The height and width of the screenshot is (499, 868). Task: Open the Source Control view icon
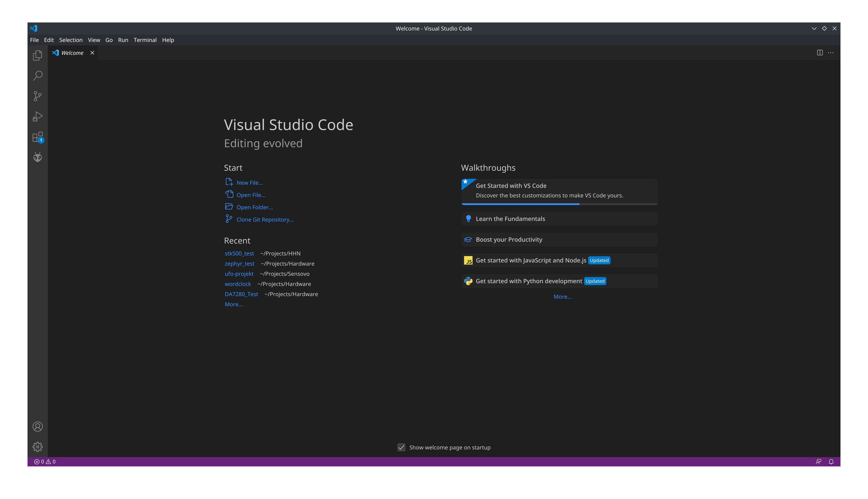click(37, 96)
